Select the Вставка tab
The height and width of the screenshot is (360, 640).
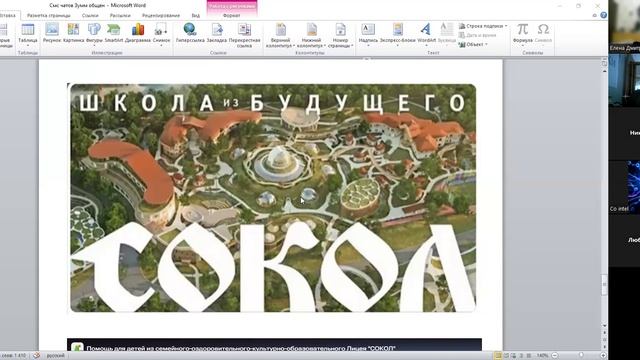coord(7,16)
